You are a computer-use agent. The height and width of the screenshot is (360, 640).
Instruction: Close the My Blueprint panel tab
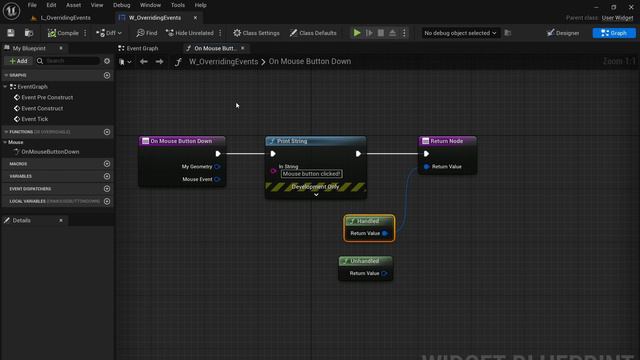pos(61,48)
